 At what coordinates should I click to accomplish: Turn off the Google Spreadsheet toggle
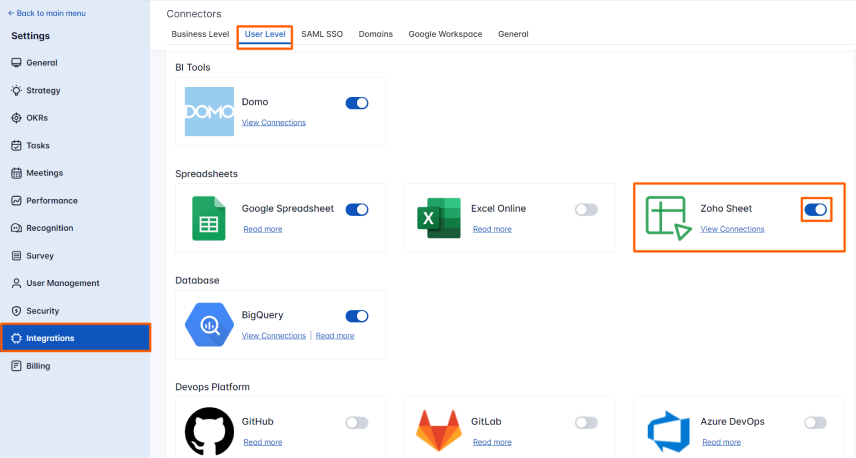coord(357,210)
